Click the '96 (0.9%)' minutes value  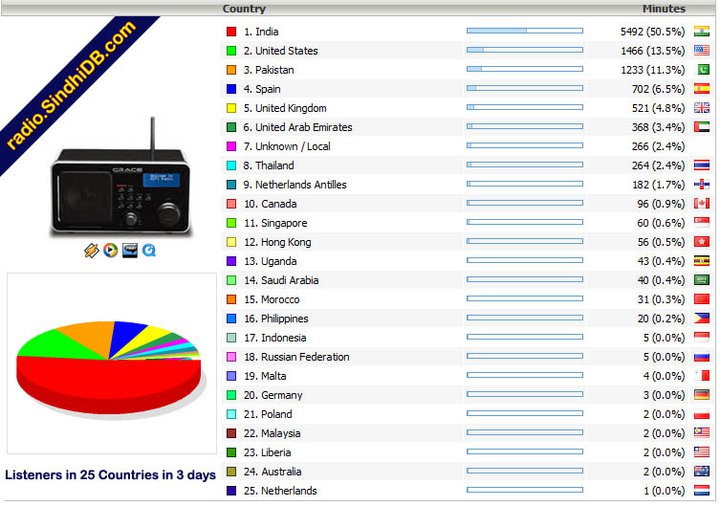(x=661, y=204)
